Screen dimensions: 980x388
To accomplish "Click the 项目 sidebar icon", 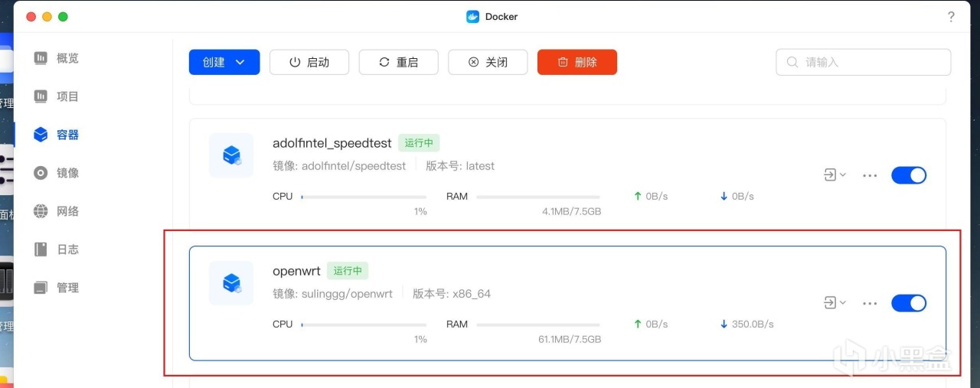I will click(x=41, y=96).
